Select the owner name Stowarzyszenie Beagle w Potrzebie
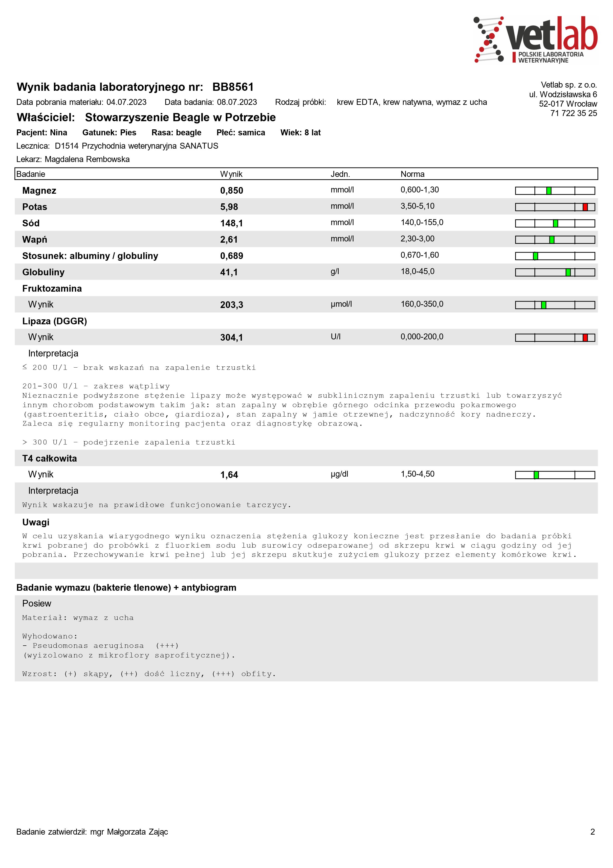The height and width of the screenshot is (868, 613). (x=180, y=117)
